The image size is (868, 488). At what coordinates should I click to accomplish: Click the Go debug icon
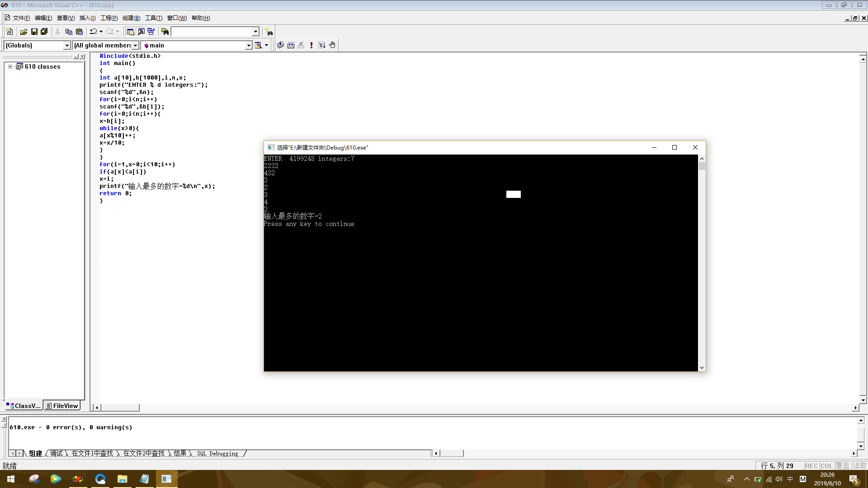coord(322,45)
